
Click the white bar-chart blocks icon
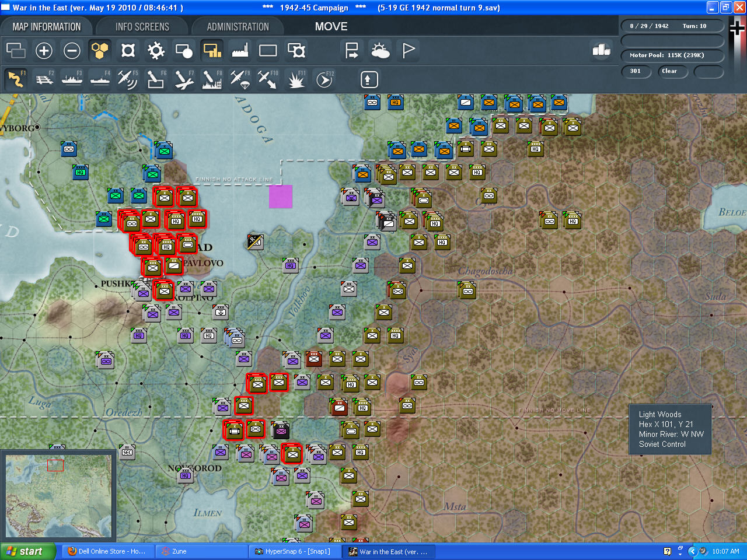click(601, 50)
